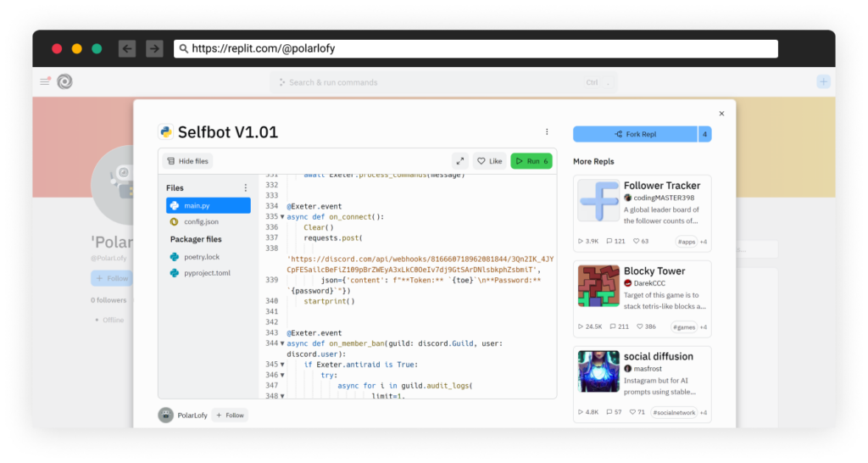Click the address bar with replit.com URL
868x463 pixels.
click(x=476, y=48)
